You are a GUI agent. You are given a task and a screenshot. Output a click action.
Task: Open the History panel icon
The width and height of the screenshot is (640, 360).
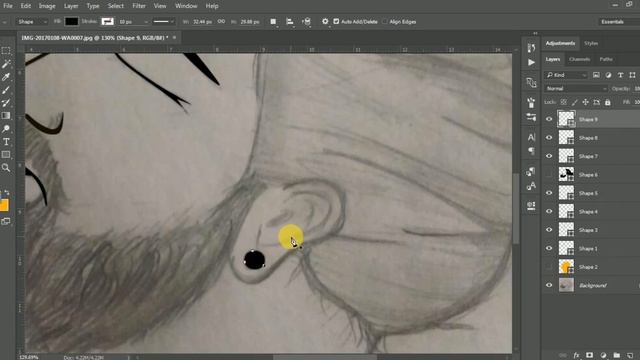click(531, 48)
